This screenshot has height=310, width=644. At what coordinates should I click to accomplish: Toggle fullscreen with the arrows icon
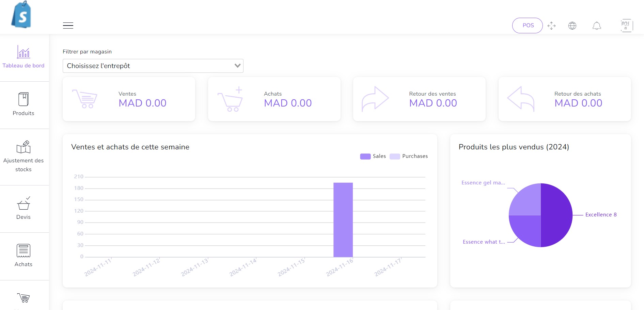coord(551,26)
